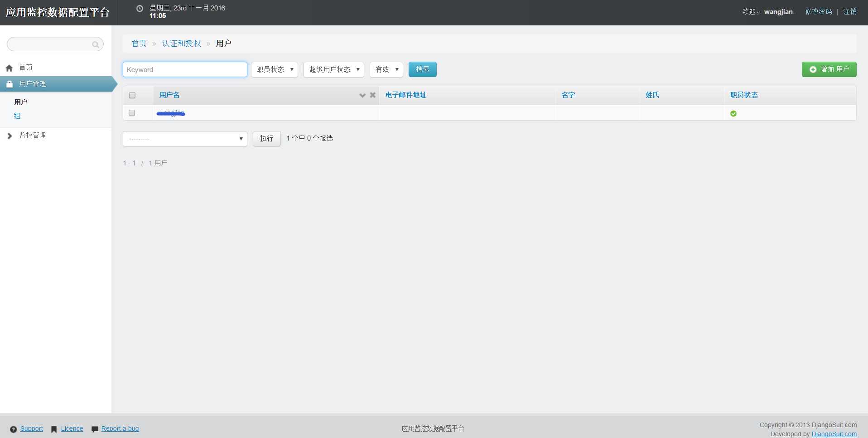Open 认证和授权 breadcrumb link
The image size is (868, 438).
[182, 44]
